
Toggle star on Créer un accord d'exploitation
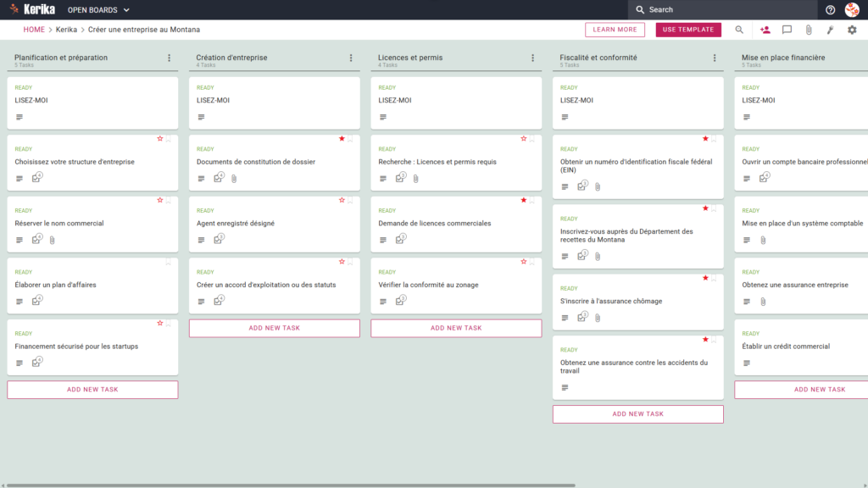click(342, 262)
